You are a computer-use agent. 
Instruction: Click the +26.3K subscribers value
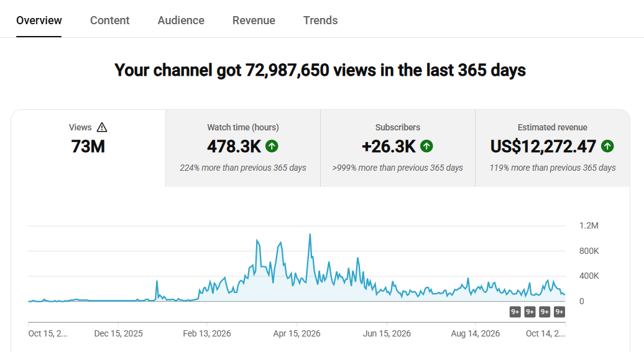[x=389, y=147]
